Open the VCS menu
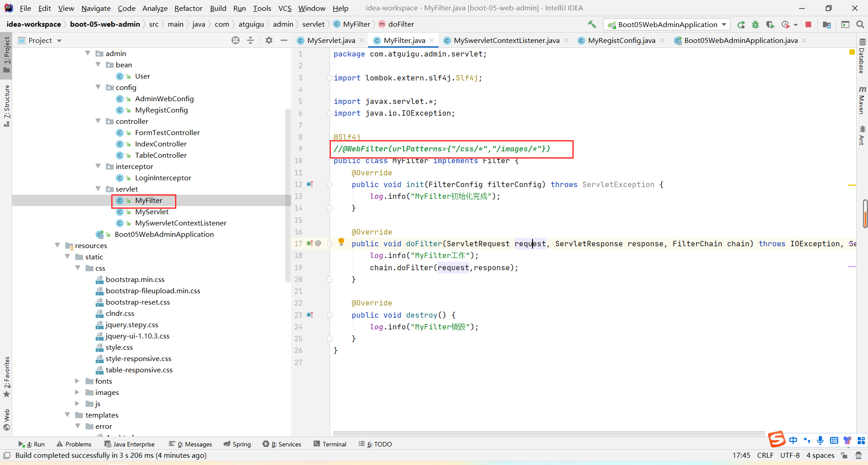This screenshot has height=465, width=868. 285,8
